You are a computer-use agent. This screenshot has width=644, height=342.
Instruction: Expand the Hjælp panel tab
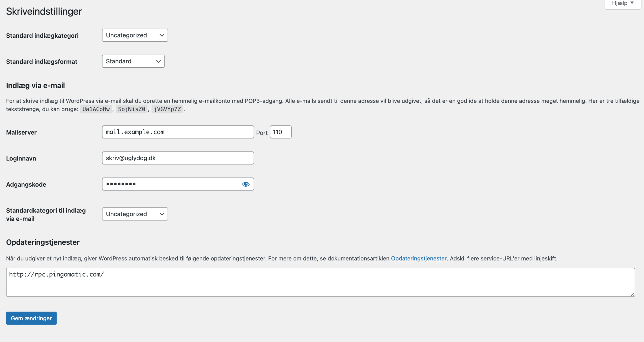coord(623,3)
